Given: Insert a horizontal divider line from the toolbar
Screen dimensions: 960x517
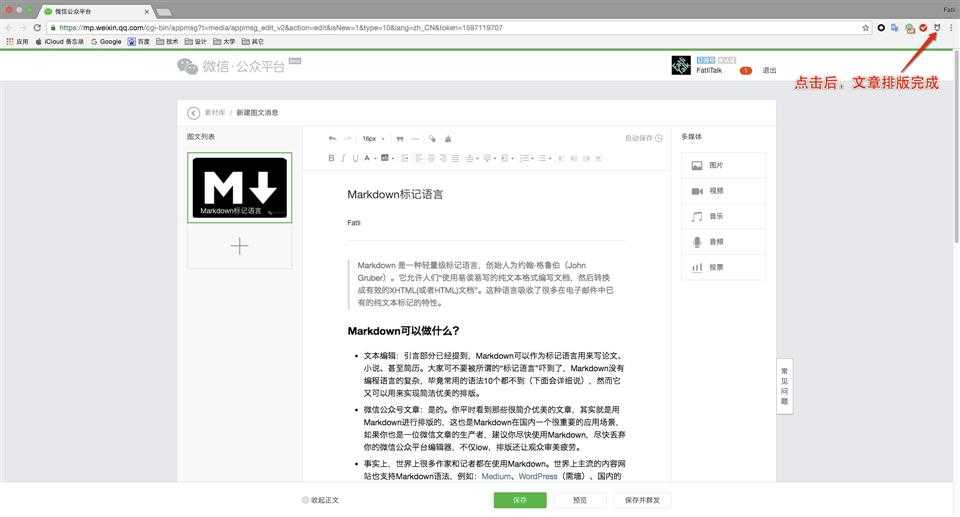Looking at the screenshot, I should pos(416,139).
